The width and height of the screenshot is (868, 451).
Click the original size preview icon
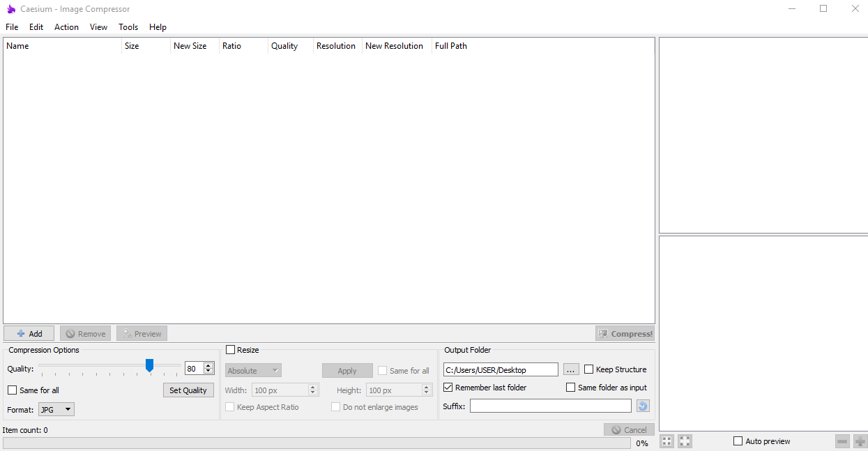(x=685, y=441)
